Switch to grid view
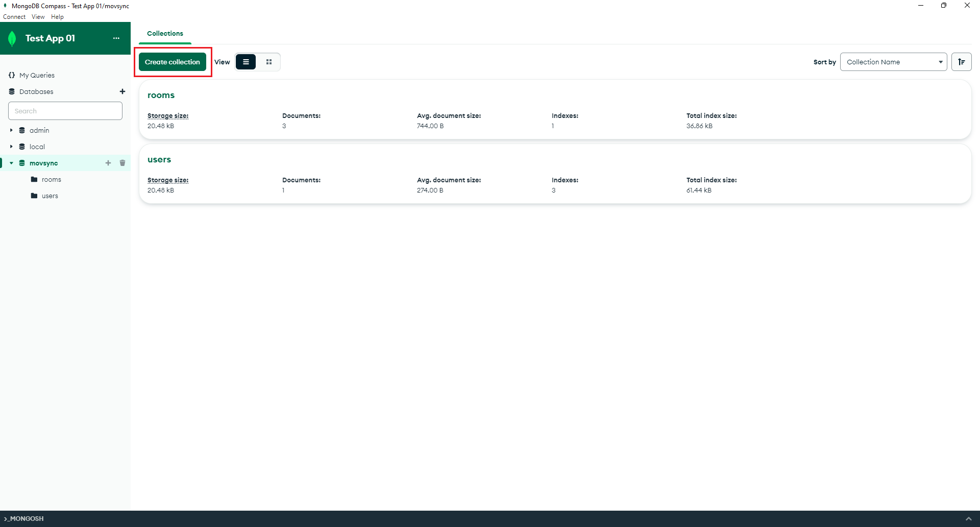The height and width of the screenshot is (527, 980). (x=269, y=62)
